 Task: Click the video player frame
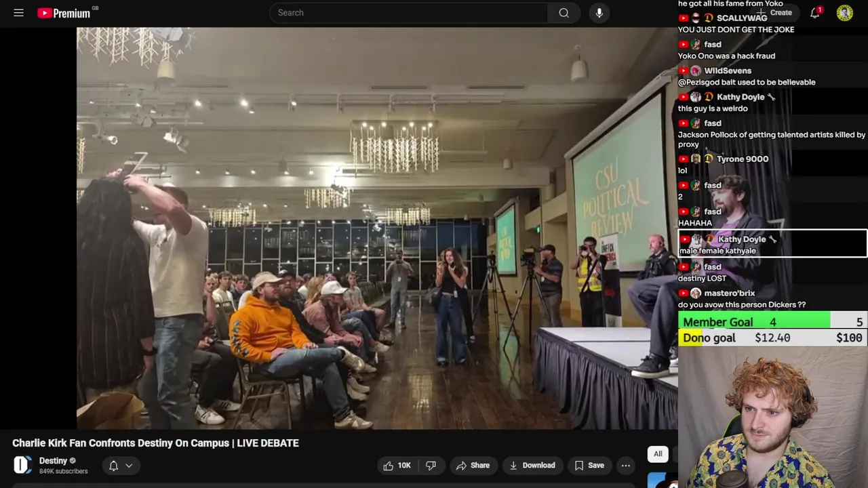[x=377, y=228]
